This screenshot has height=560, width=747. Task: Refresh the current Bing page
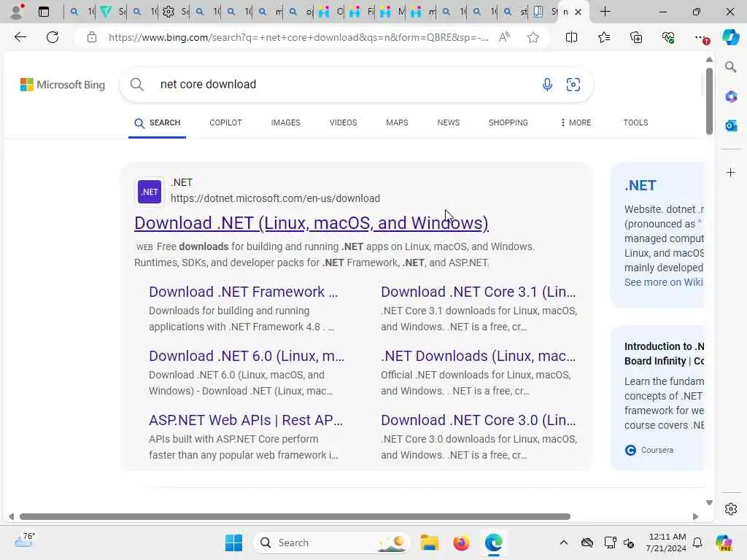[53, 37]
